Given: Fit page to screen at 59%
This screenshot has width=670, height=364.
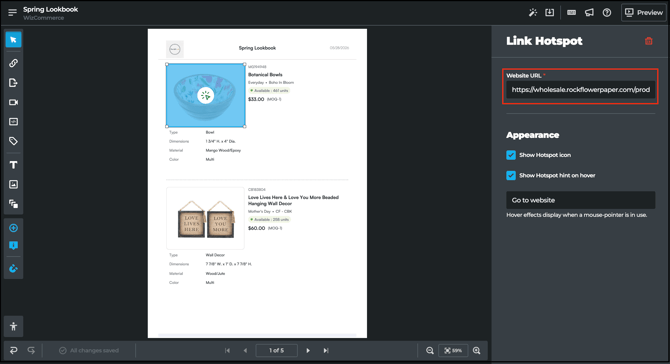Looking at the screenshot, I should [x=453, y=350].
